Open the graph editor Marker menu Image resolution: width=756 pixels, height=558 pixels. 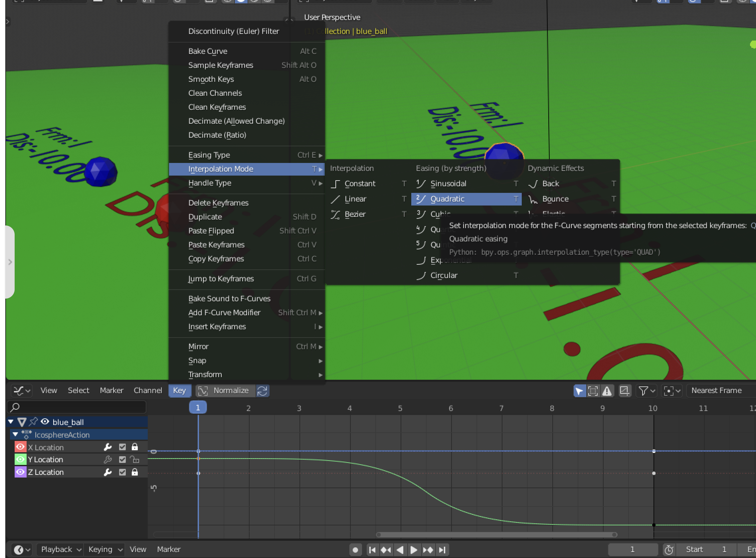click(x=111, y=390)
